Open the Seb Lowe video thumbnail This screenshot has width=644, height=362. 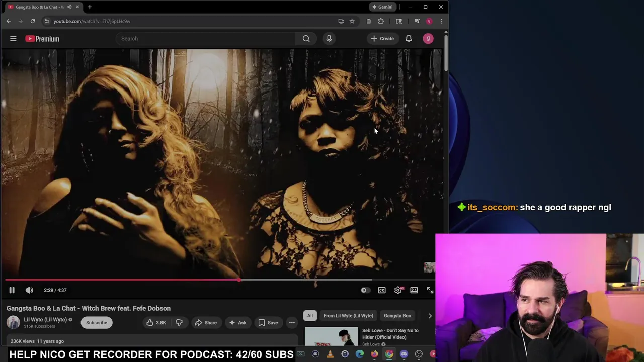pyautogui.click(x=331, y=337)
